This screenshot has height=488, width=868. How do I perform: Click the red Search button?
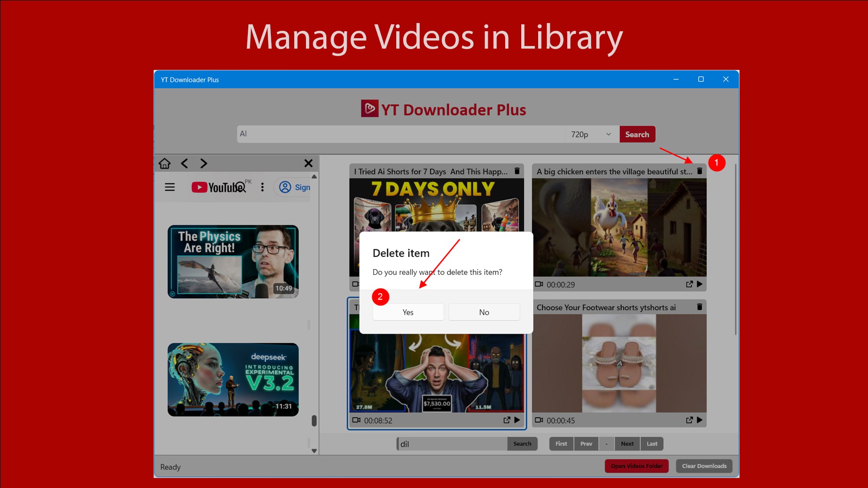pos(637,135)
